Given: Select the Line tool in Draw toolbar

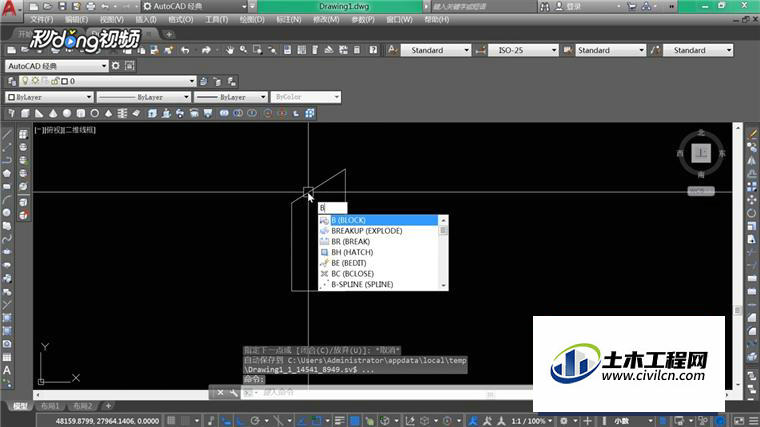Looking at the screenshot, I should (x=7, y=134).
